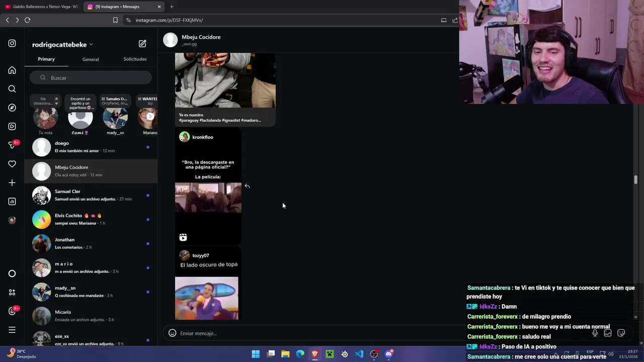The width and height of the screenshot is (644, 362).
Task: Open the Micaela conversation
Action: click(91, 316)
